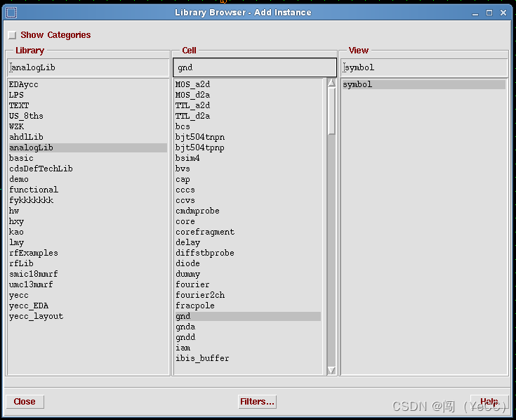Select the gnda cell
Viewport: 516px width, 420px height.
click(x=185, y=327)
